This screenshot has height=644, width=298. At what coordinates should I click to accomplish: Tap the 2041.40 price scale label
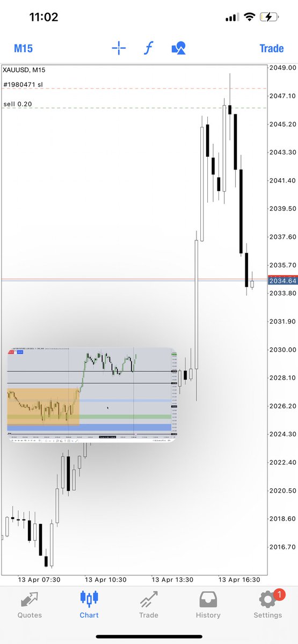point(284,180)
